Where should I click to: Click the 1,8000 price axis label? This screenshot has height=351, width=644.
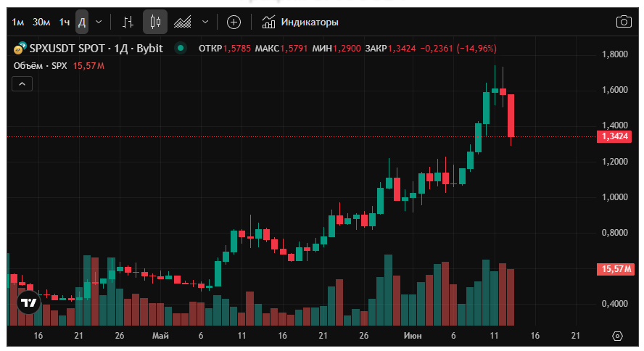614,54
